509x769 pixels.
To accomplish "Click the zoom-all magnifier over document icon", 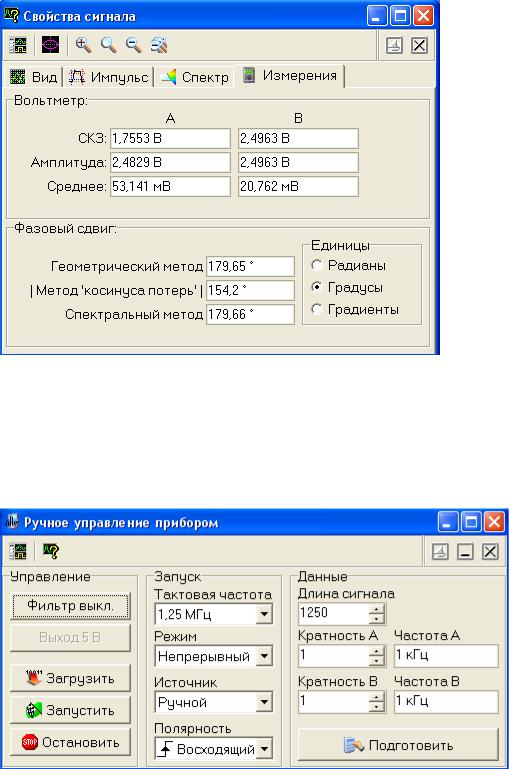I will [x=159, y=45].
